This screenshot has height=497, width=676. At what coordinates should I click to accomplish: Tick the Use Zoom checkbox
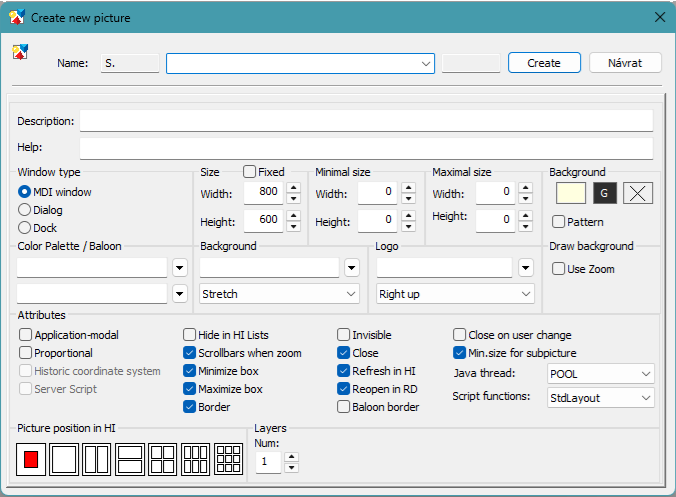[559, 269]
